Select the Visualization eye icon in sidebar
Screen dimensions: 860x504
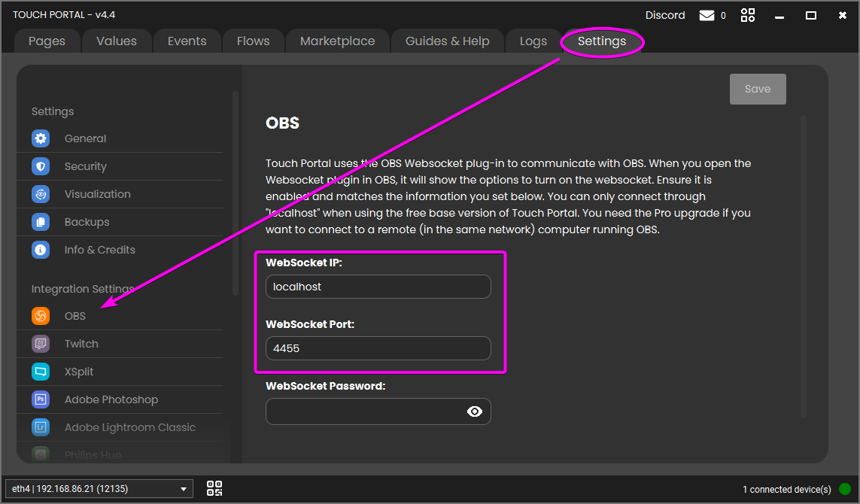(x=41, y=194)
